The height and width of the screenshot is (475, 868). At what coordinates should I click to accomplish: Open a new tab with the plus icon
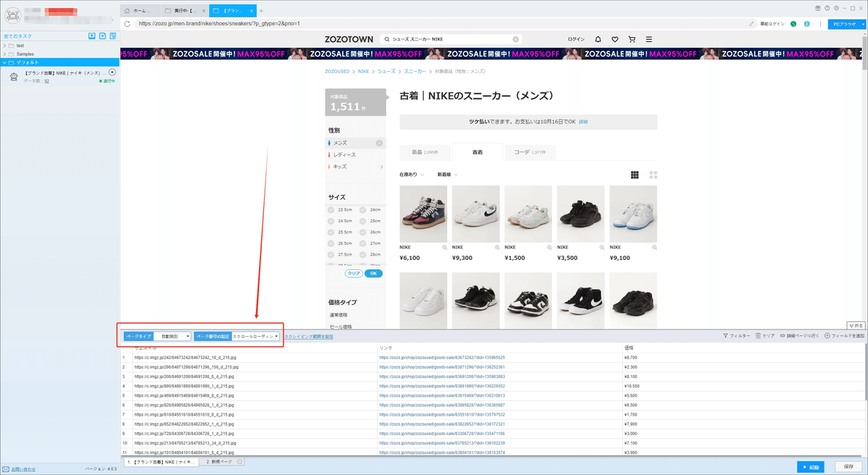[x=261, y=11]
